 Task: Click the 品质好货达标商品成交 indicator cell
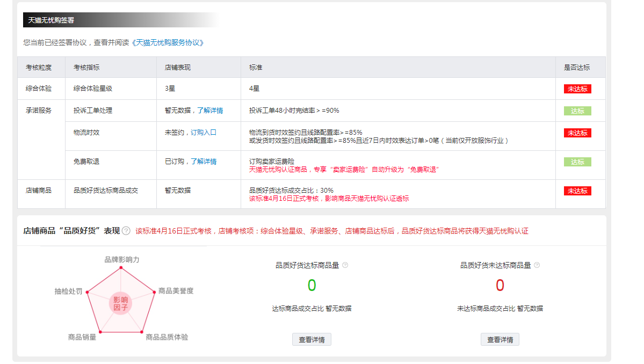click(106, 191)
